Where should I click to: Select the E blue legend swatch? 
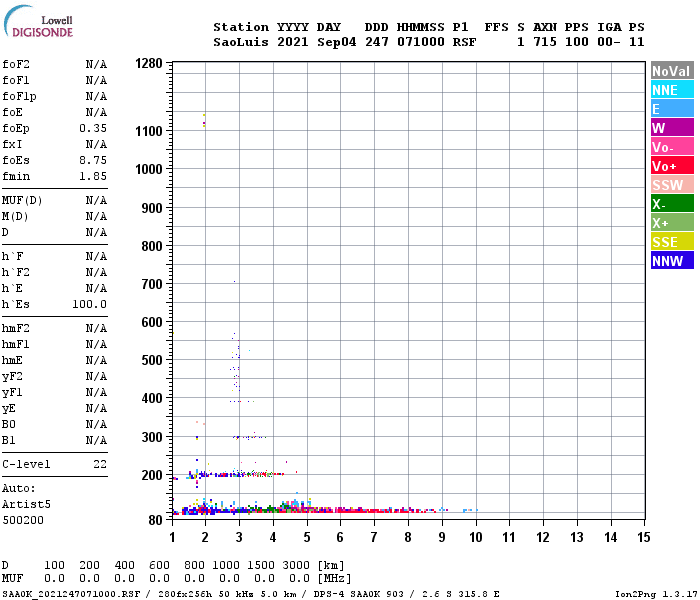(x=672, y=109)
